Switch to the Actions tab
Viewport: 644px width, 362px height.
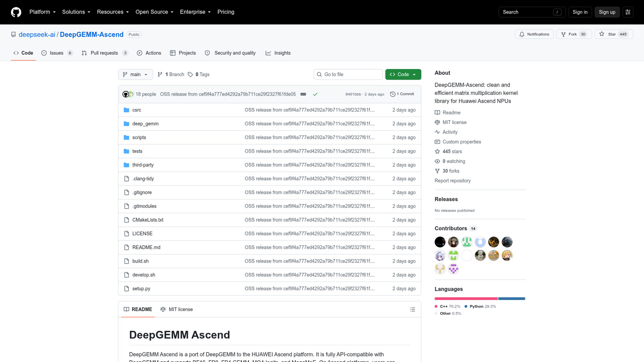pos(149,53)
